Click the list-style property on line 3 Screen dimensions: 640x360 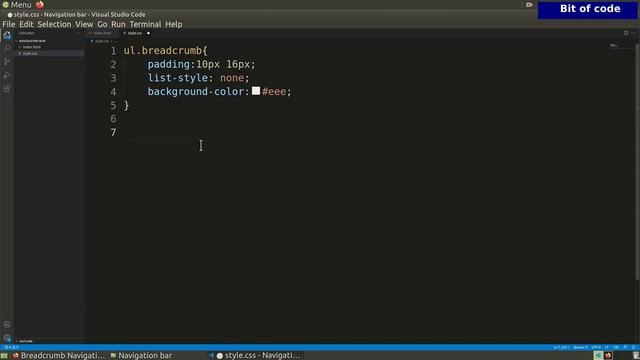(178, 78)
